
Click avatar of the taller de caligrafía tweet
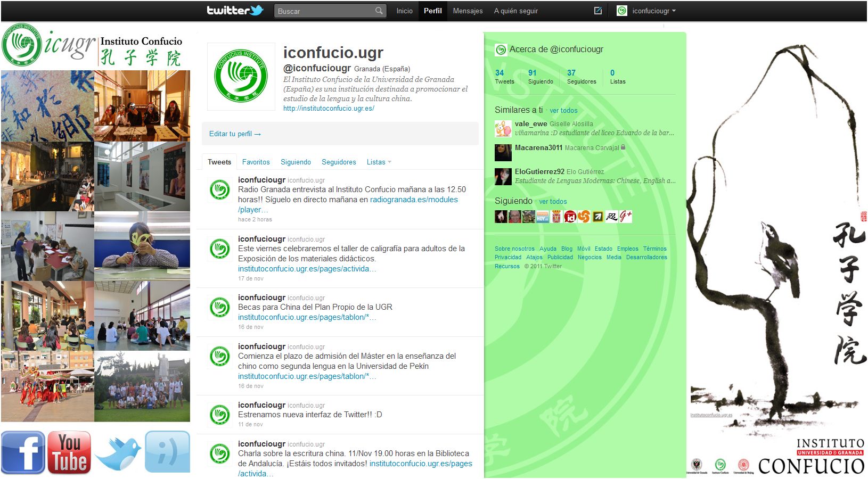219,249
